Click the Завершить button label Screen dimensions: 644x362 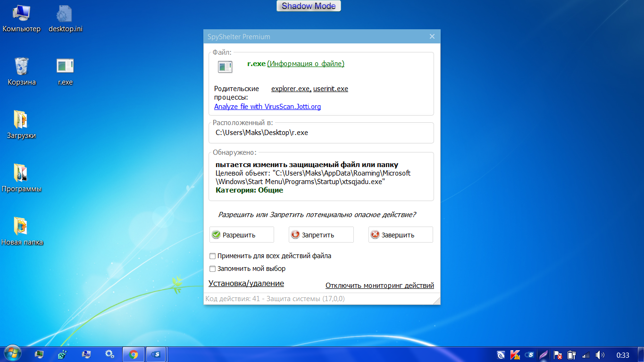pos(398,235)
